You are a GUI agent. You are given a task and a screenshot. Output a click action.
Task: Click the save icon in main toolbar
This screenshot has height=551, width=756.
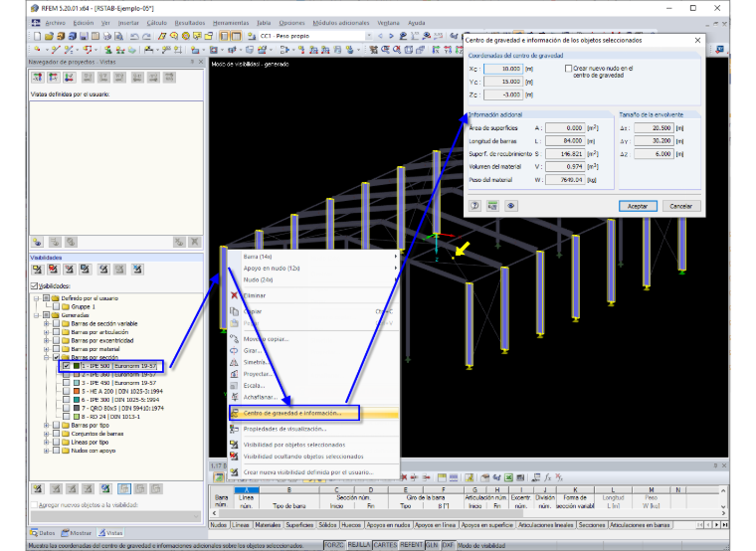[x=84, y=36]
